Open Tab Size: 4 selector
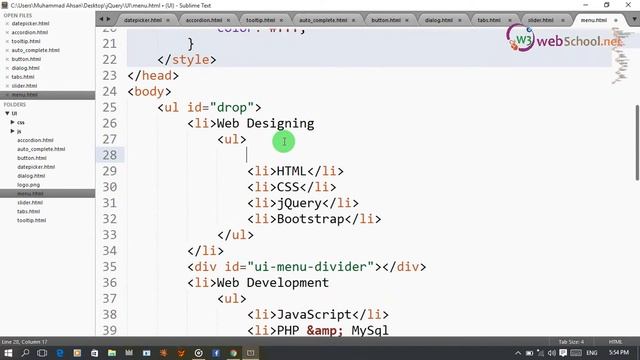This screenshot has height=360, width=640. 571,342
